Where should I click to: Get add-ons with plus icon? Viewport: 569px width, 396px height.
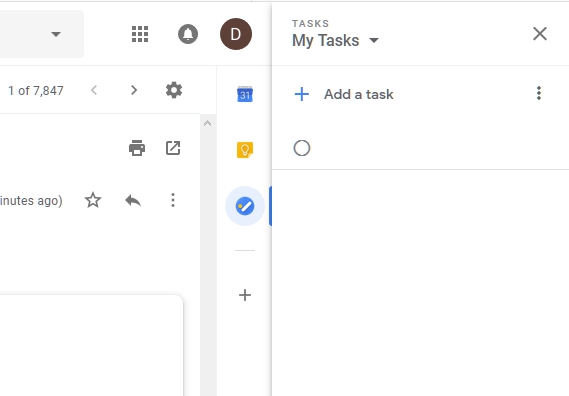coord(245,295)
